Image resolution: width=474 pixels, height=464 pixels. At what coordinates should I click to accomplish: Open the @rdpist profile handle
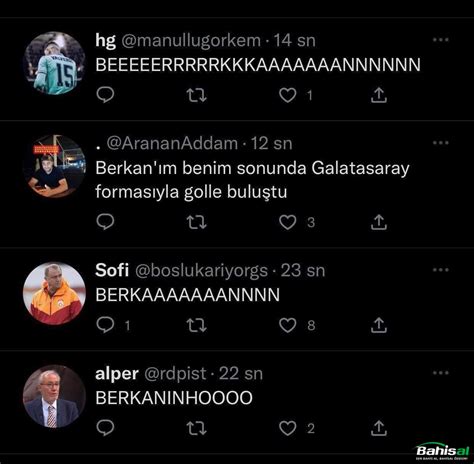[x=175, y=374]
